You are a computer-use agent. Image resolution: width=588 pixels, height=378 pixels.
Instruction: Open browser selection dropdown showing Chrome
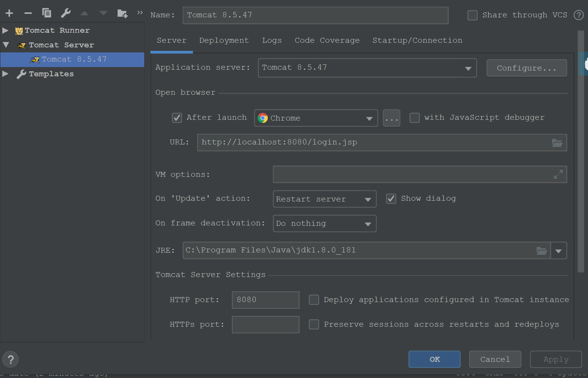(x=316, y=118)
